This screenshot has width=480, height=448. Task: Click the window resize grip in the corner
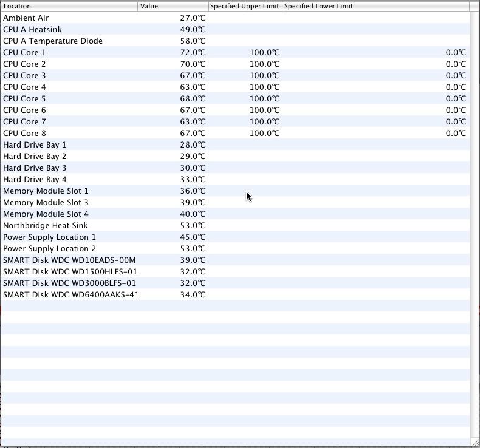click(475, 442)
